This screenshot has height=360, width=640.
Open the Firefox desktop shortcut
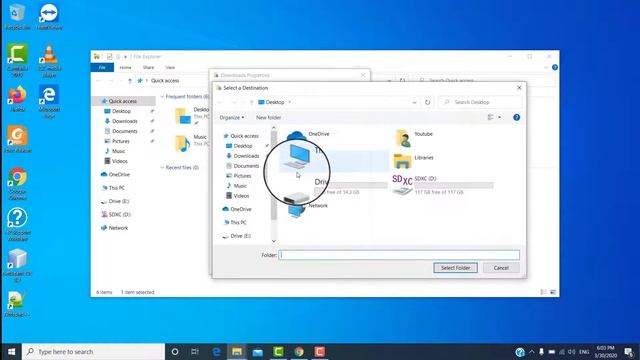pyautogui.click(x=17, y=99)
